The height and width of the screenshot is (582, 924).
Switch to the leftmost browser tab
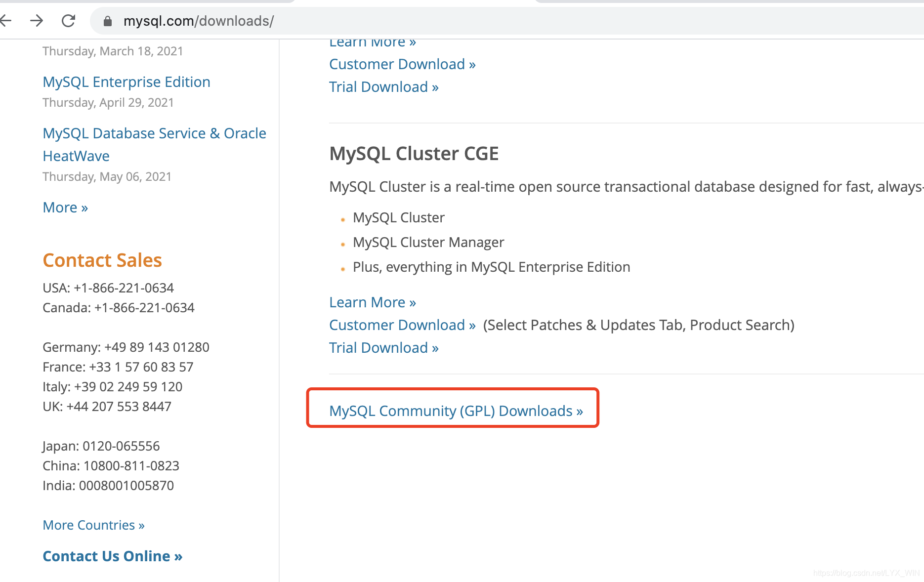(x=148, y=2)
